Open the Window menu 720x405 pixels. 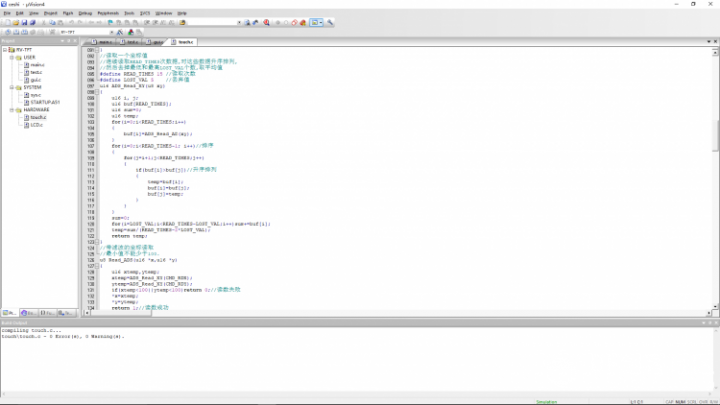[x=163, y=13]
